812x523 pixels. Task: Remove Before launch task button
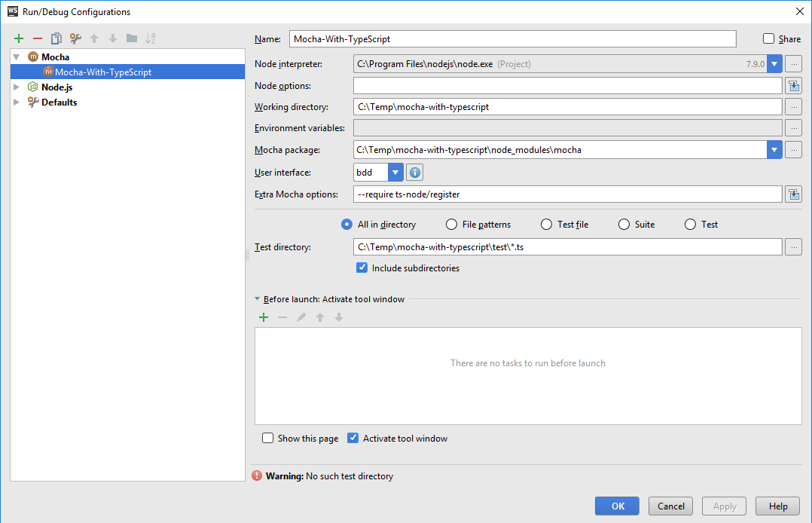click(282, 317)
